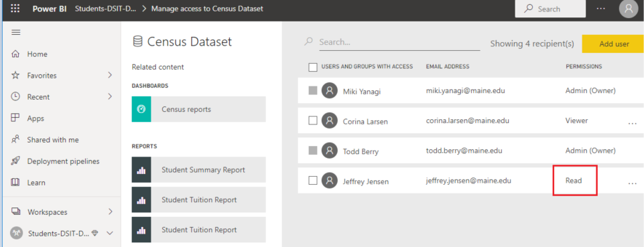644x247 pixels.
Task: Click Todd Berry's avatar icon
Action: click(x=329, y=151)
